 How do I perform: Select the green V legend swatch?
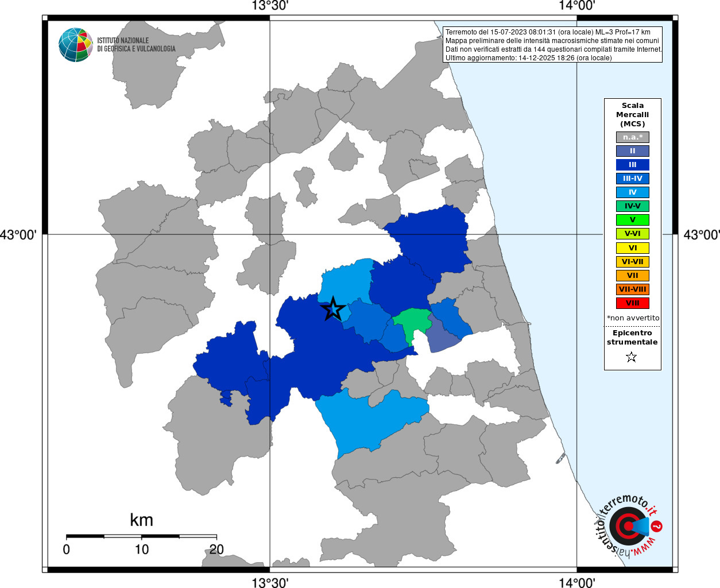coord(633,220)
